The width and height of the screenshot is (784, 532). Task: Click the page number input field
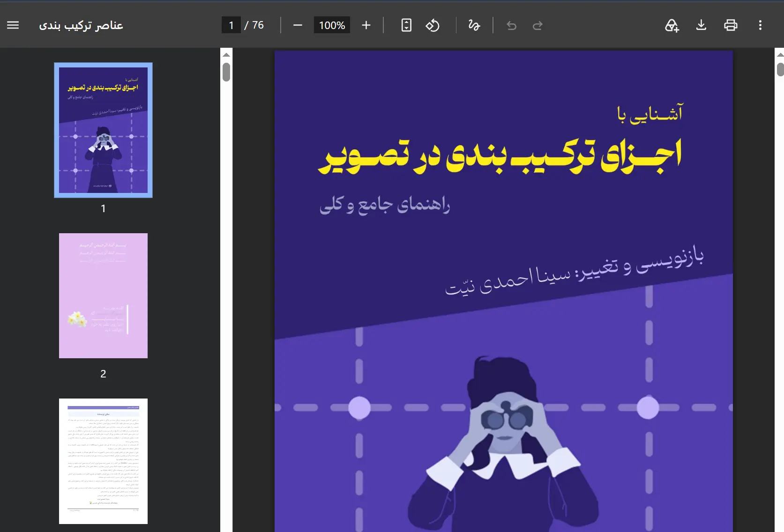pos(231,25)
